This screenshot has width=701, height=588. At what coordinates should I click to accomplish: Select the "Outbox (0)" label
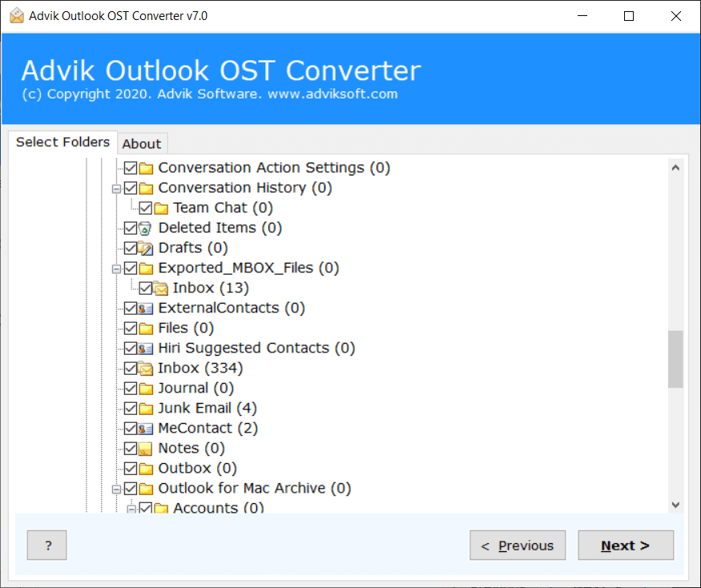198,468
